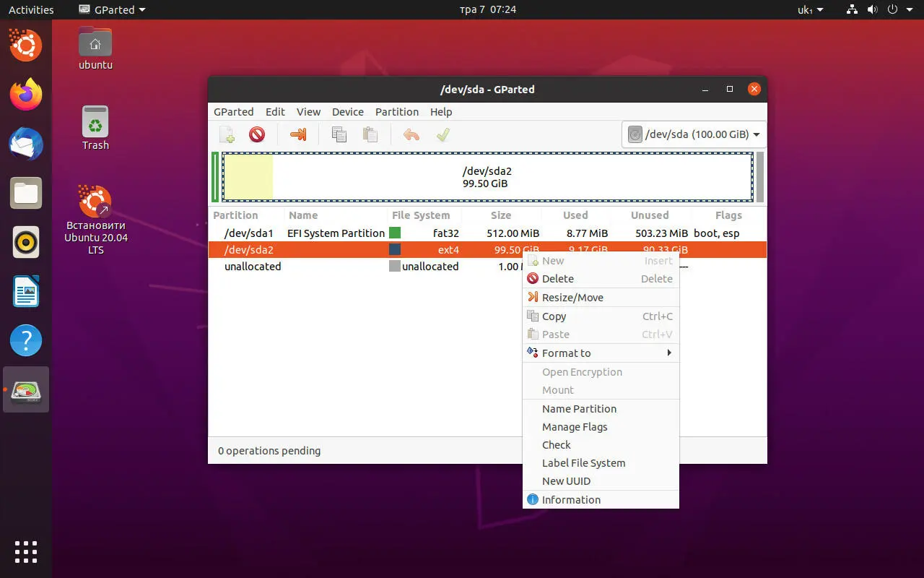Click the File System column header
Image resolution: width=924 pixels, height=578 pixels.
tap(424, 215)
